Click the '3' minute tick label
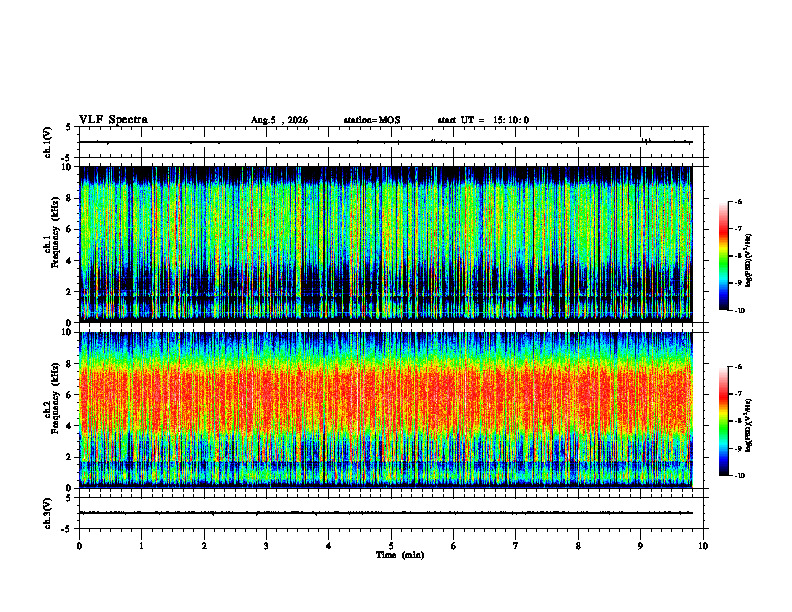 point(266,546)
